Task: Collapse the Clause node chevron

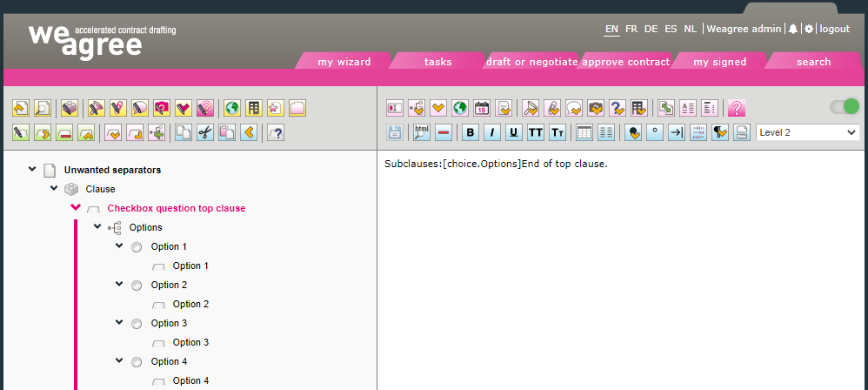Action: pos(54,188)
